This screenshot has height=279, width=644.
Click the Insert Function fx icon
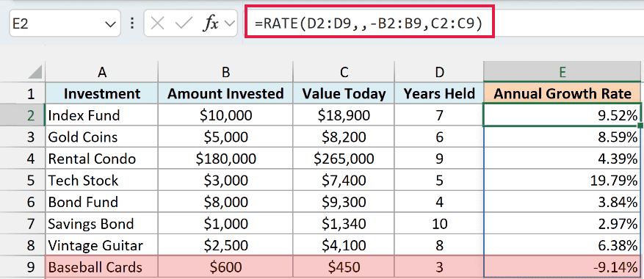(210, 23)
